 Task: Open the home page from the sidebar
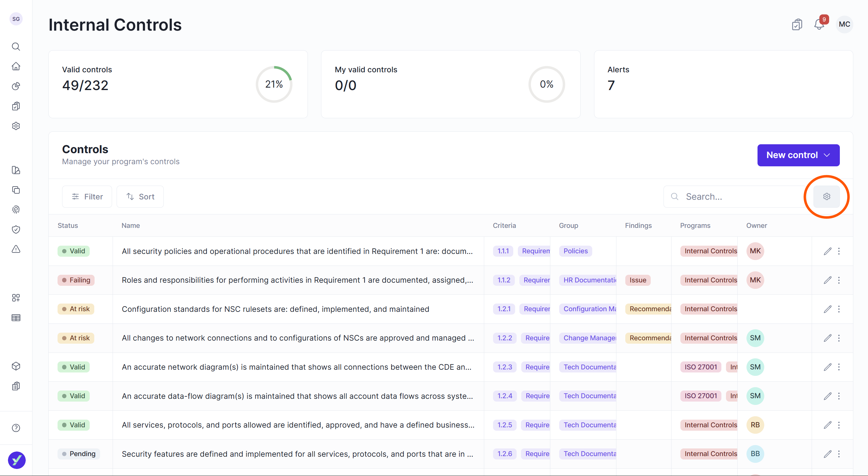click(x=16, y=66)
